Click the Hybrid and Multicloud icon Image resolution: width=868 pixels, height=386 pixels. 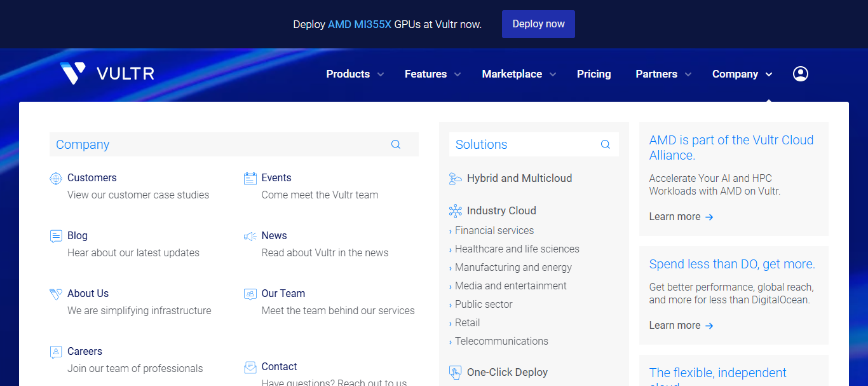pyautogui.click(x=456, y=179)
